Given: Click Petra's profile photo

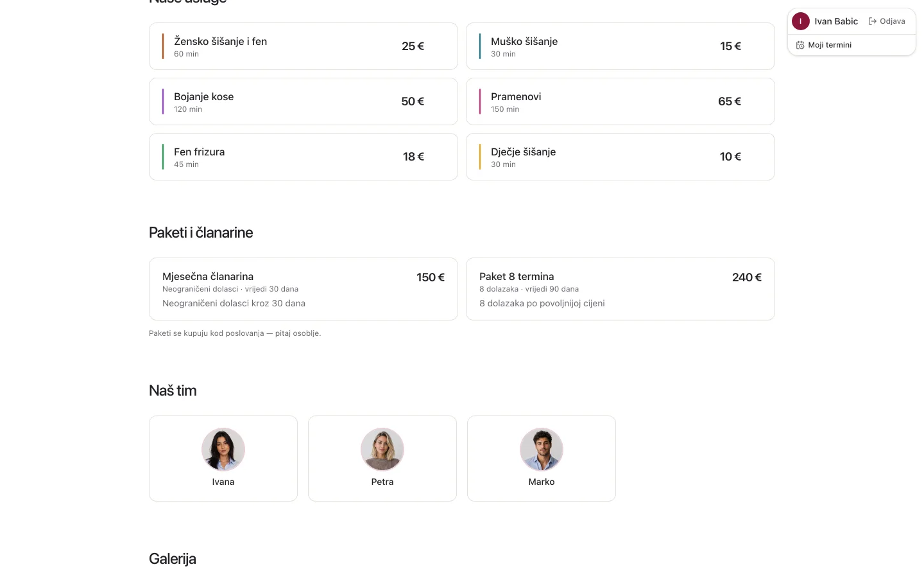Looking at the screenshot, I should (382, 450).
